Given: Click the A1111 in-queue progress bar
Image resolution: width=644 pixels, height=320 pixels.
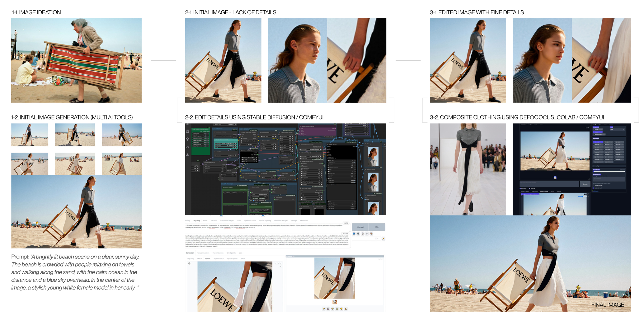Looking at the screenshot, I should click(335, 256).
